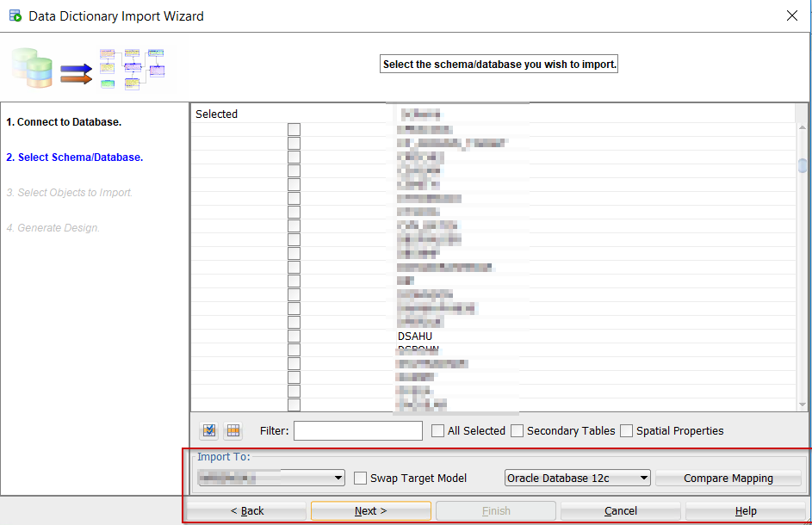
Task: Click inside the Filter text field
Action: click(357, 430)
